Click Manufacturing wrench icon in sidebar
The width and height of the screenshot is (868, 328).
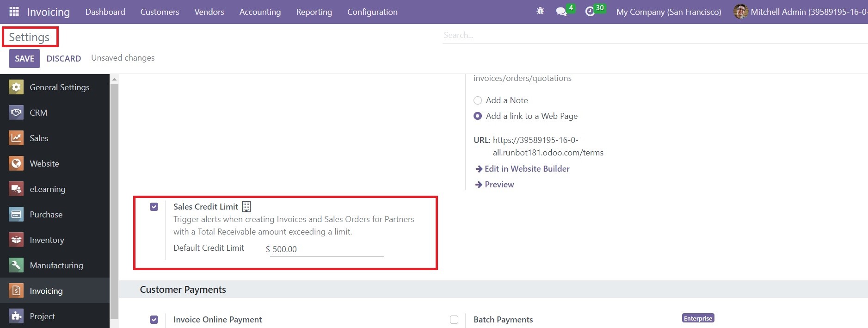pyautogui.click(x=16, y=265)
